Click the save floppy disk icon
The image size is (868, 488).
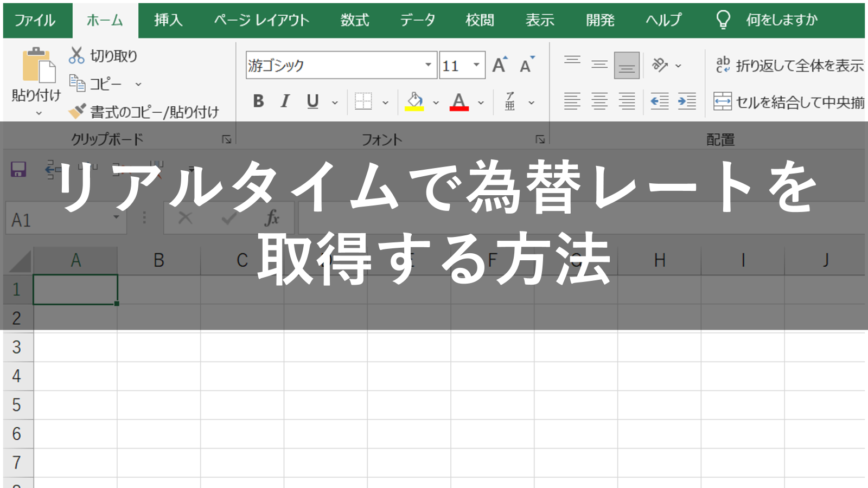click(x=18, y=169)
